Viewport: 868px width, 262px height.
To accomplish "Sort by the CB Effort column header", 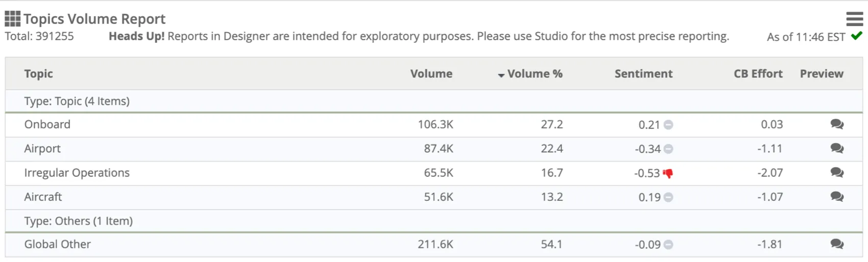I will coord(758,74).
